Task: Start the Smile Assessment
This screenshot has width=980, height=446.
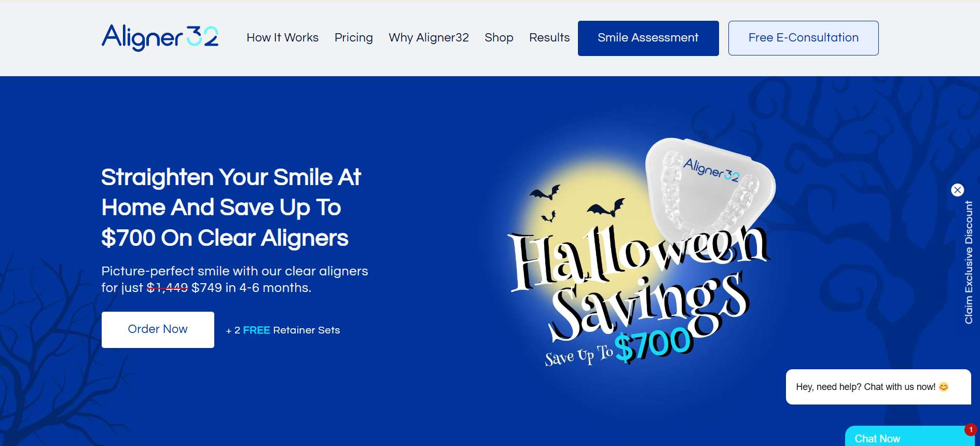Action: [648, 38]
